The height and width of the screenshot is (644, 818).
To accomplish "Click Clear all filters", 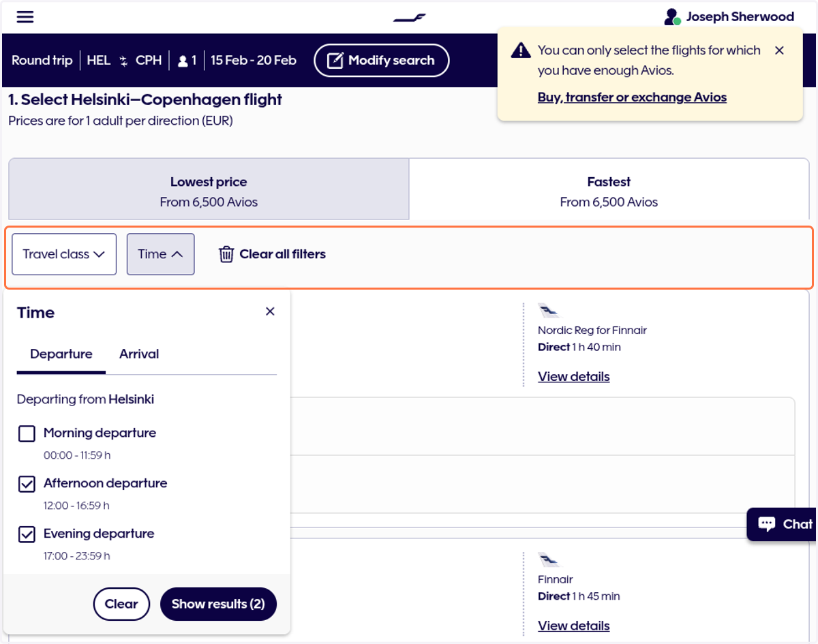I will pyautogui.click(x=272, y=254).
